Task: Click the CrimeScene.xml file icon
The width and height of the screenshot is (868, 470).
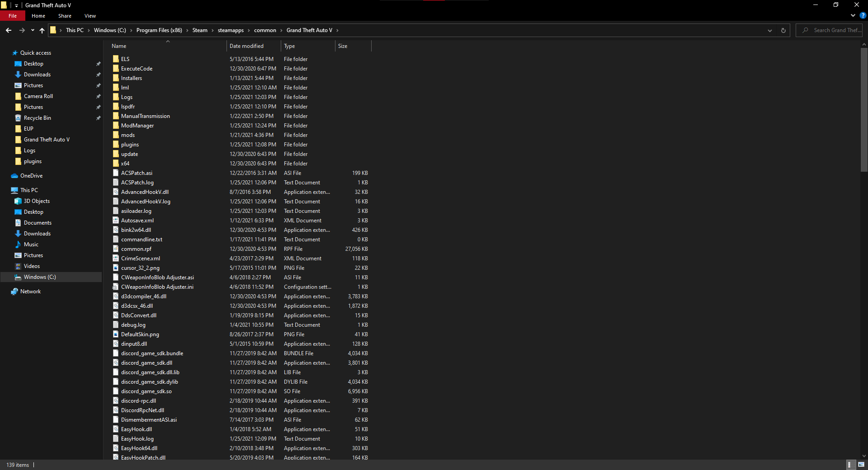Action: point(116,258)
